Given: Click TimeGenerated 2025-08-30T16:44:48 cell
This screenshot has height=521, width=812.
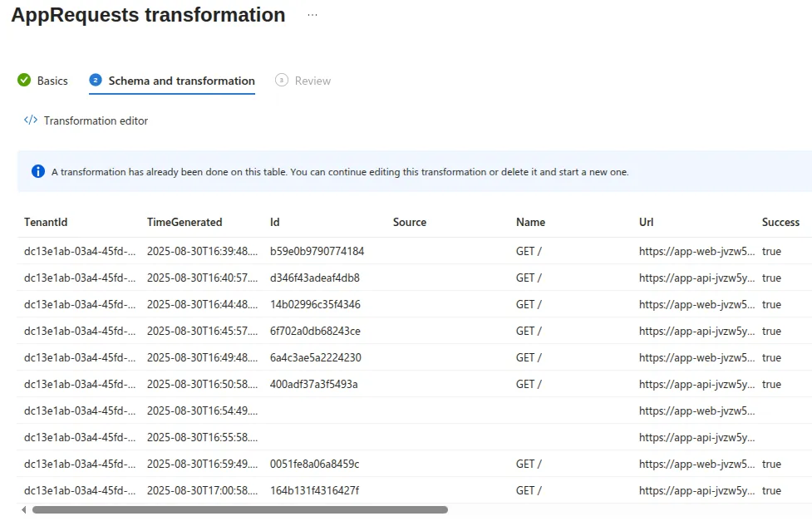Looking at the screenshot, I should tap(202, 304).
